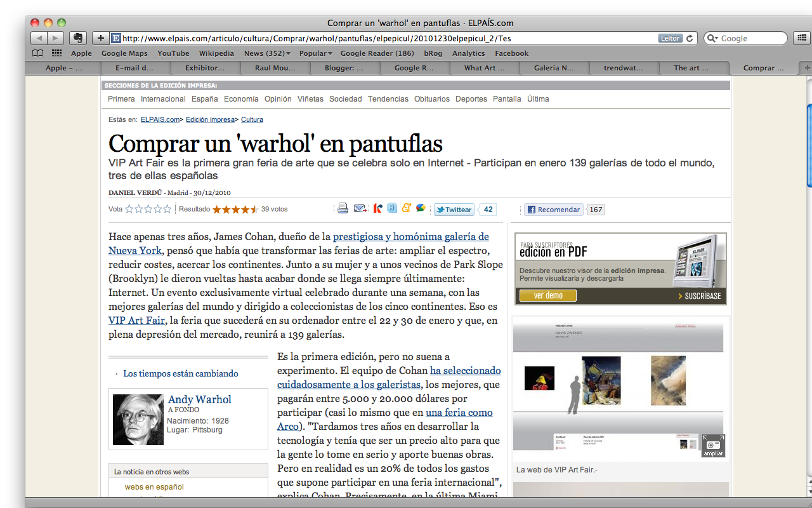Click the 'ver demo' button

pos(548,296)
